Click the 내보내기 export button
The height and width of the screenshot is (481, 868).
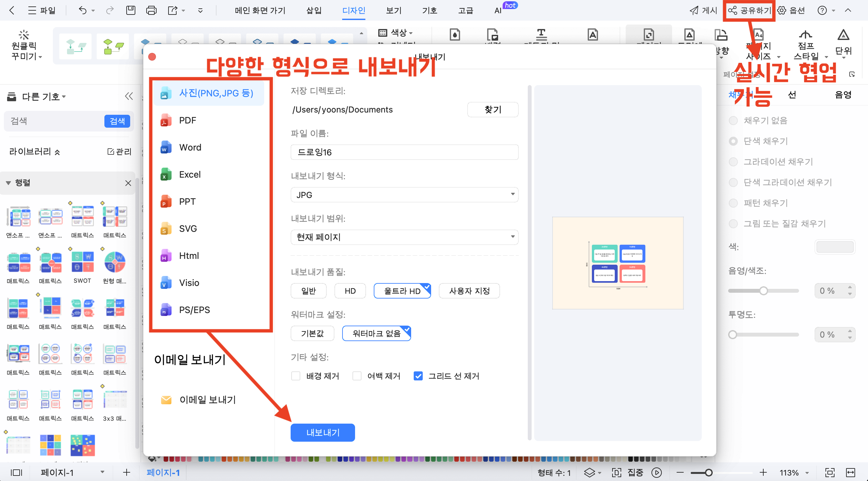[323, 432]
